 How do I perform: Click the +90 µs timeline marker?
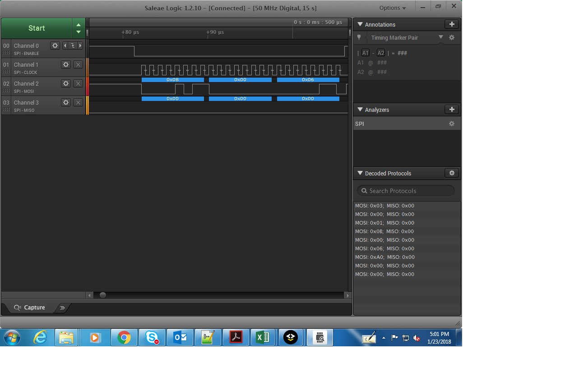click(x=215, y=32)
